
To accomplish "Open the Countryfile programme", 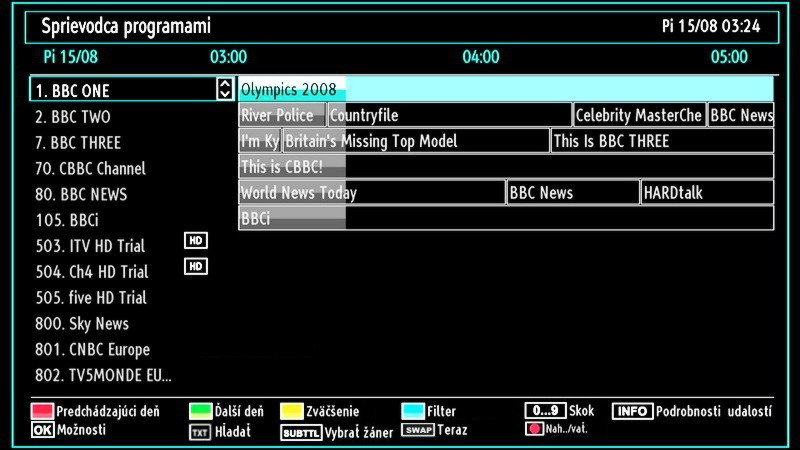I will point(449,115).
